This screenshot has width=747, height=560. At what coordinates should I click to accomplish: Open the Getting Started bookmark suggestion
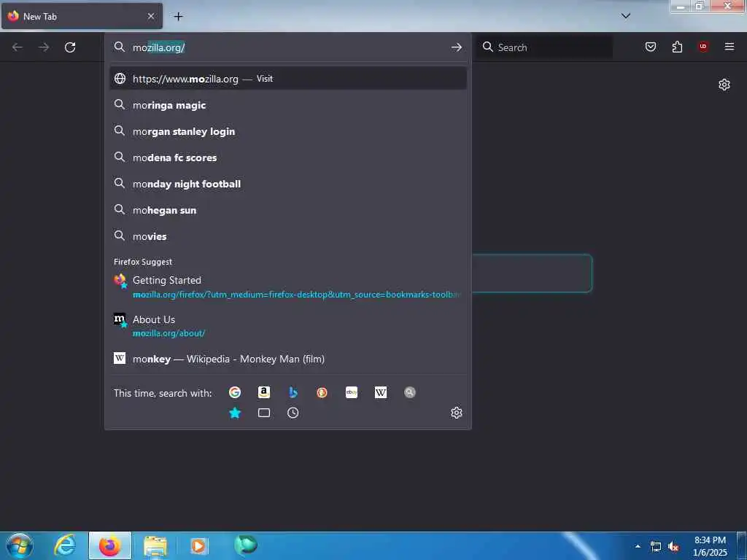[x=287, y=287]
